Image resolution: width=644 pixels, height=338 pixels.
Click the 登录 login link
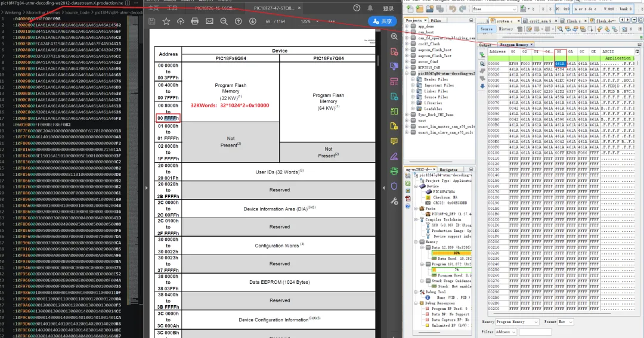[x=388, y=8]
